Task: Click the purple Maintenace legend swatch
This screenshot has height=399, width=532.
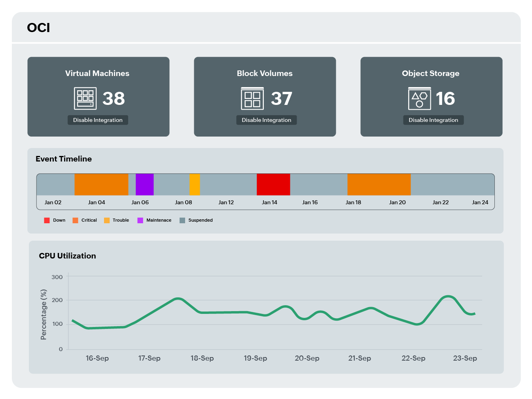Action: (140, 220)
